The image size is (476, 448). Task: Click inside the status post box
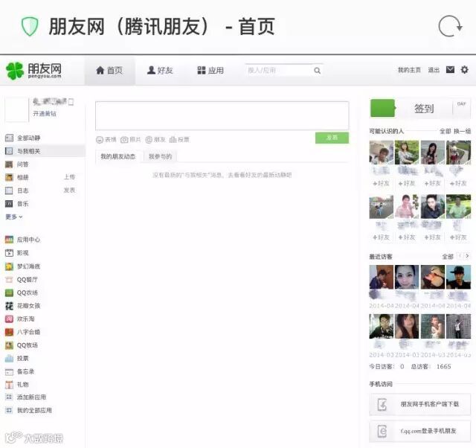pos(222,115)
